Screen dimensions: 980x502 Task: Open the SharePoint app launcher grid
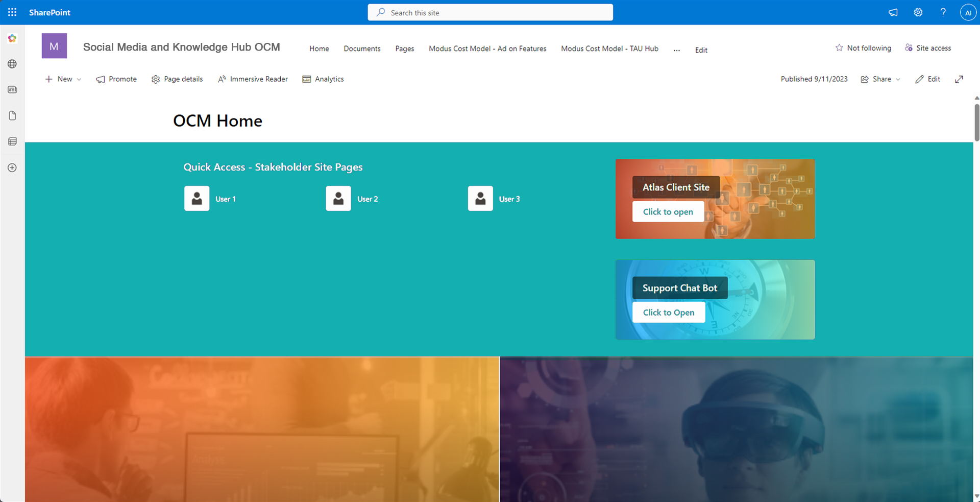click(x=12, y=12)
